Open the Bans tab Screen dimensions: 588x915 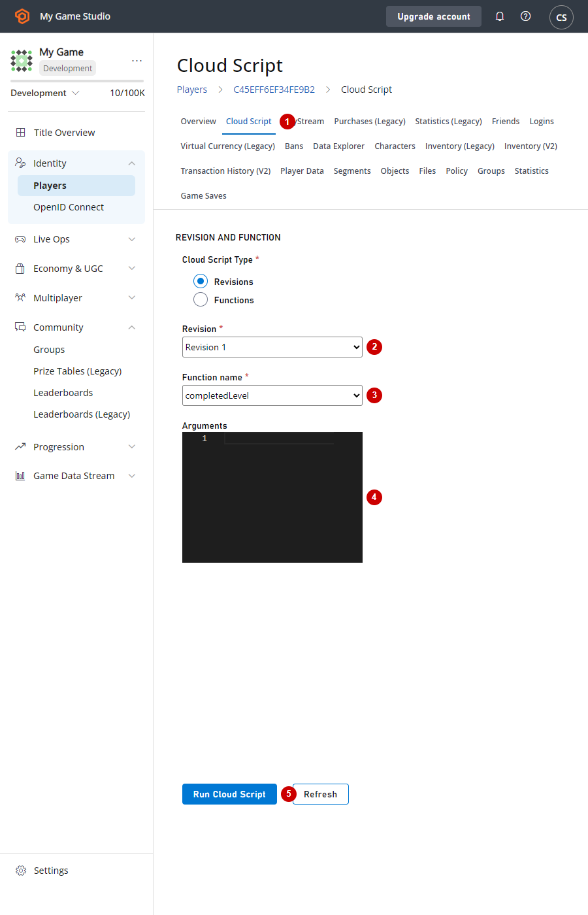[x=294, y=146]
